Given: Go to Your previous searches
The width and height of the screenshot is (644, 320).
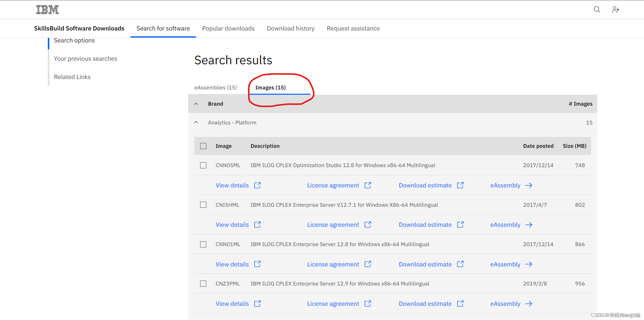Looking at the screenshot, I should pyautogui.click(x=85, y=59).
